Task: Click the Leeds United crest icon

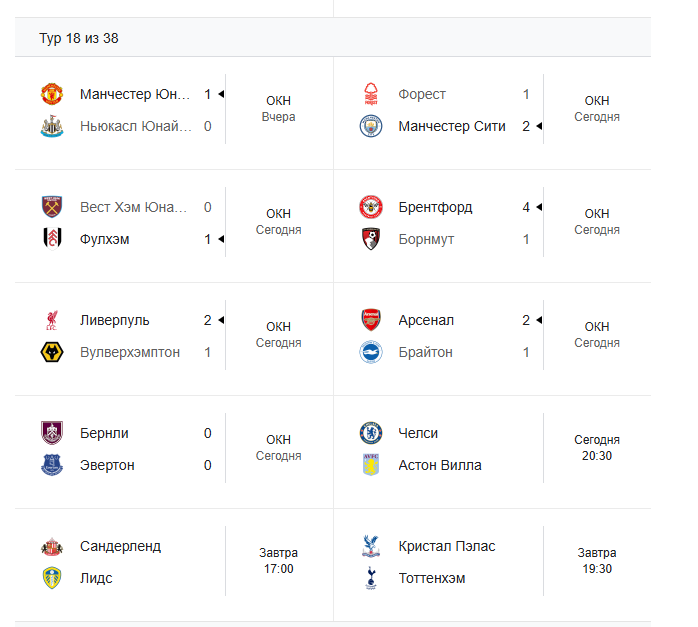Action: [52, 578]
